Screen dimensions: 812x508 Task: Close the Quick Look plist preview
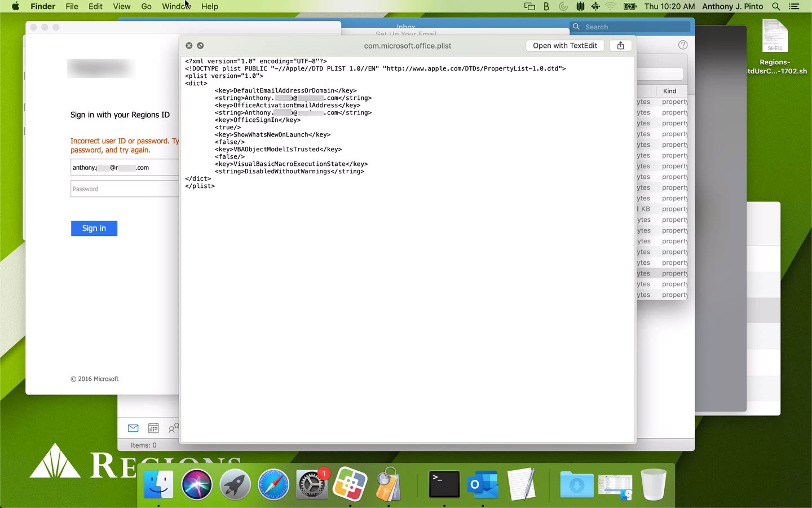tap(189, 46)
